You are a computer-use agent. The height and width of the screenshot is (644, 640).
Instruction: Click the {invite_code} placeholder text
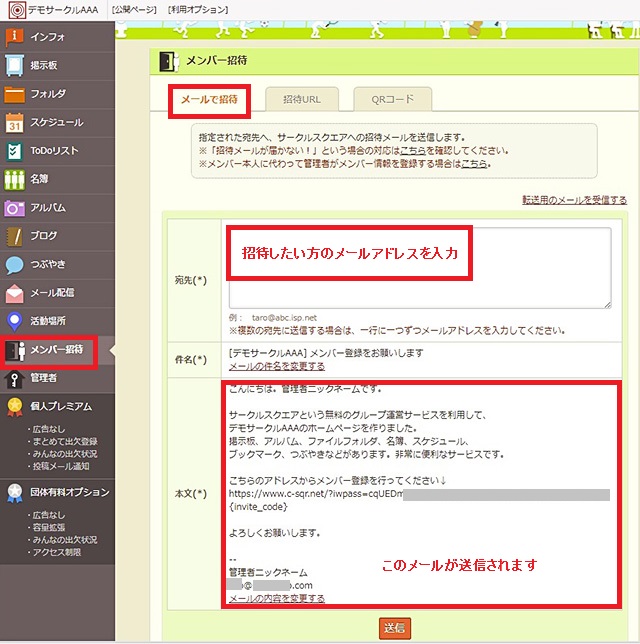point(258,507)
